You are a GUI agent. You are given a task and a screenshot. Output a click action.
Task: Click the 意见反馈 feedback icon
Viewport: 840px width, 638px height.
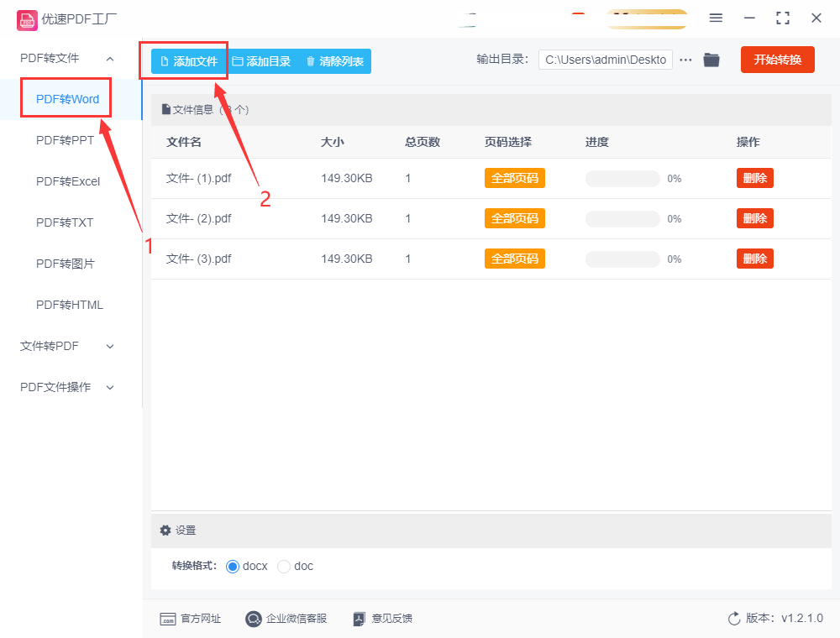360,620
